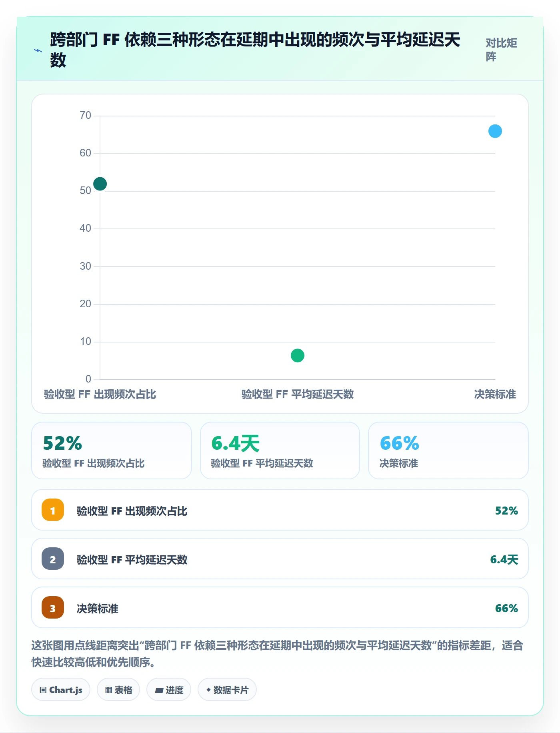Click the row label 验收型 FF 平均延迟天数 in list

click(132, 559)
